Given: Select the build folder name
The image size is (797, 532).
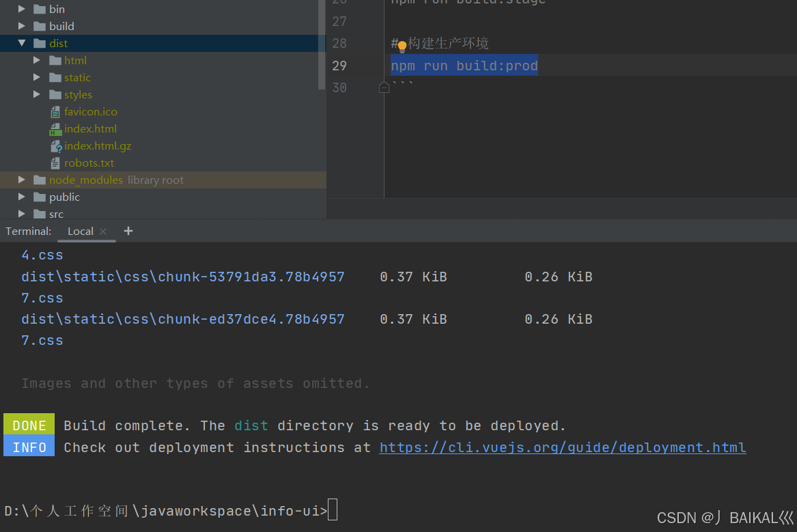Looking at the screenshot, I should pyautogui.click(x=61, y=26).
